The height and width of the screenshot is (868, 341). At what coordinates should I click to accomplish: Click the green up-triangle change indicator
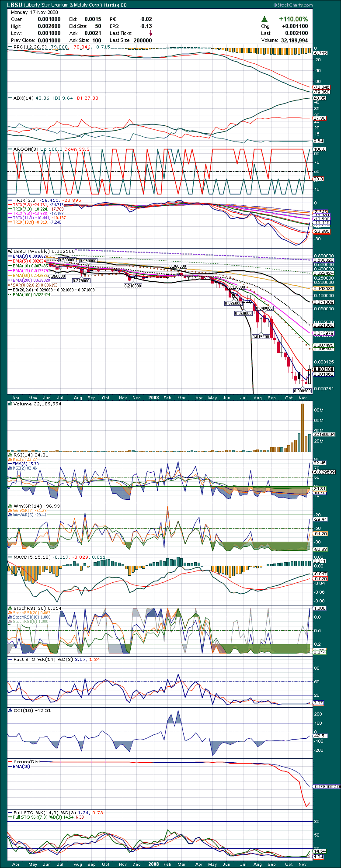coord(264,19)
